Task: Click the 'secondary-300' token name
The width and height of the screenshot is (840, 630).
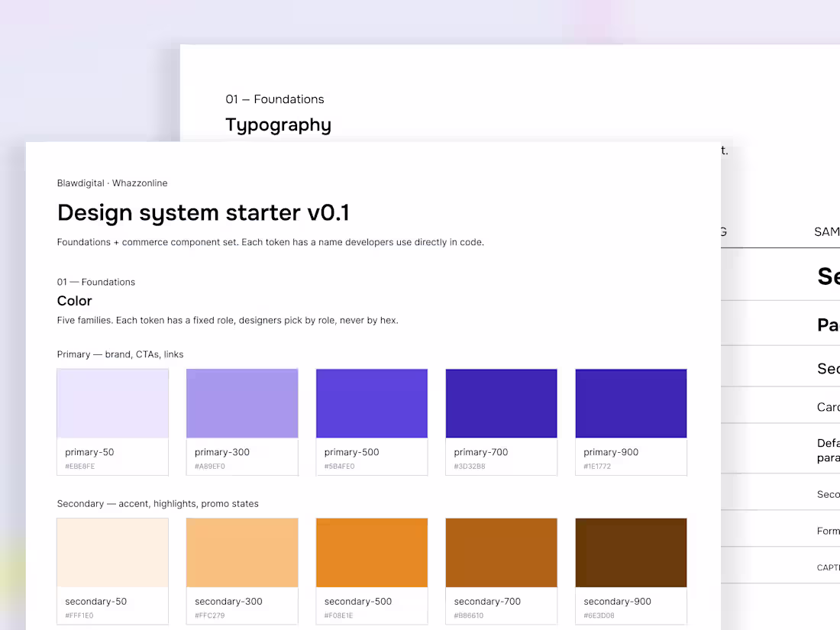Action: 228,602
